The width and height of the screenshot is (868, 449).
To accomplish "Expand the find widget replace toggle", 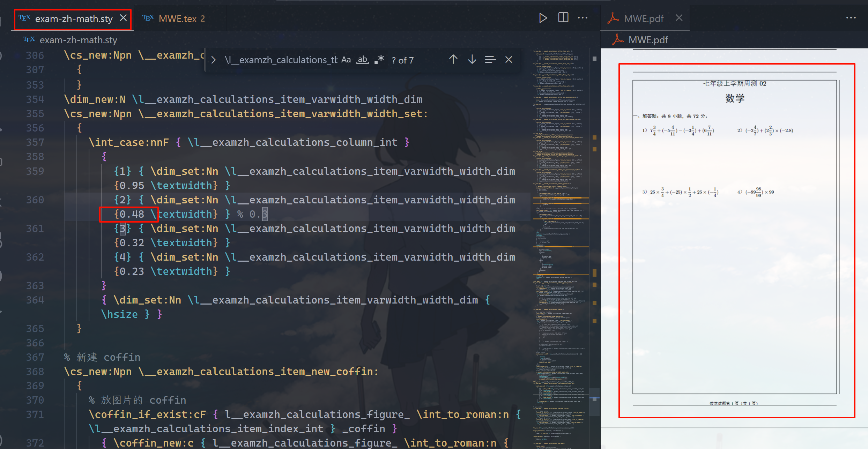I will 214,60.
